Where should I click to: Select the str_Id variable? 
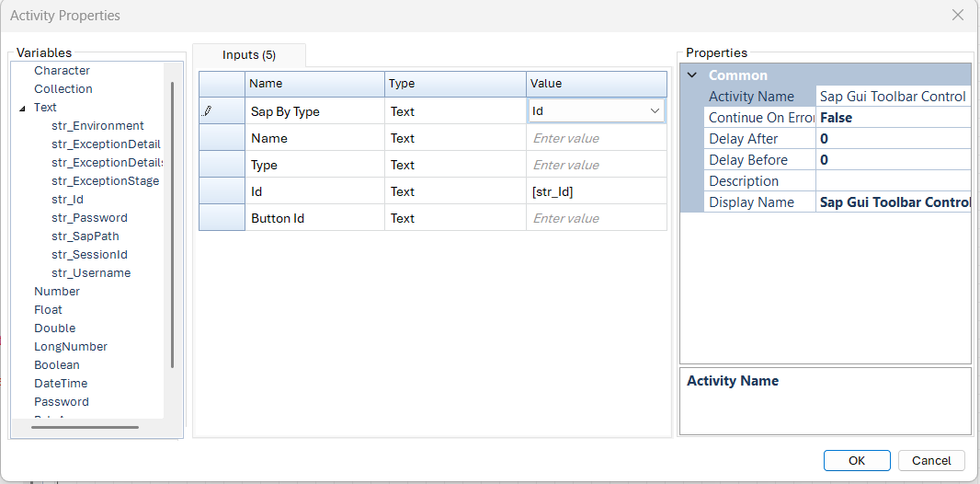click(68, 200)
